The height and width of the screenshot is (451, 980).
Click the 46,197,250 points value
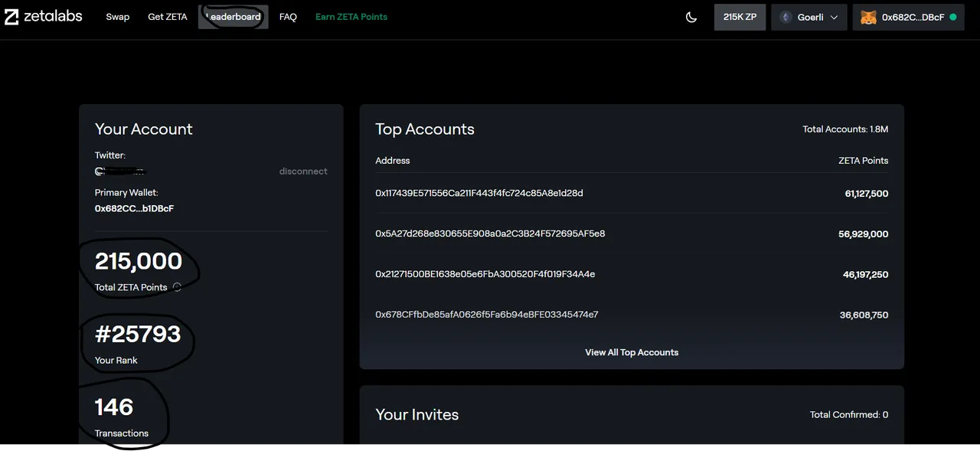coord(866,275)
